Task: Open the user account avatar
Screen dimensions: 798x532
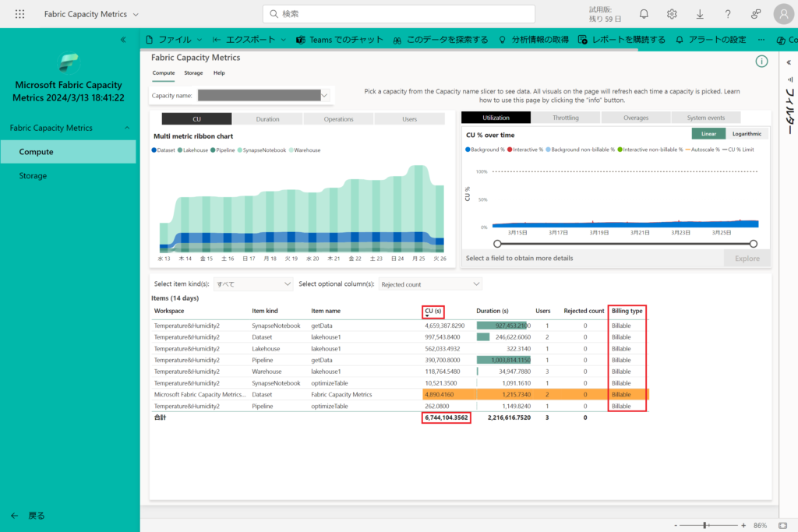Action: (x=784, y=14)
